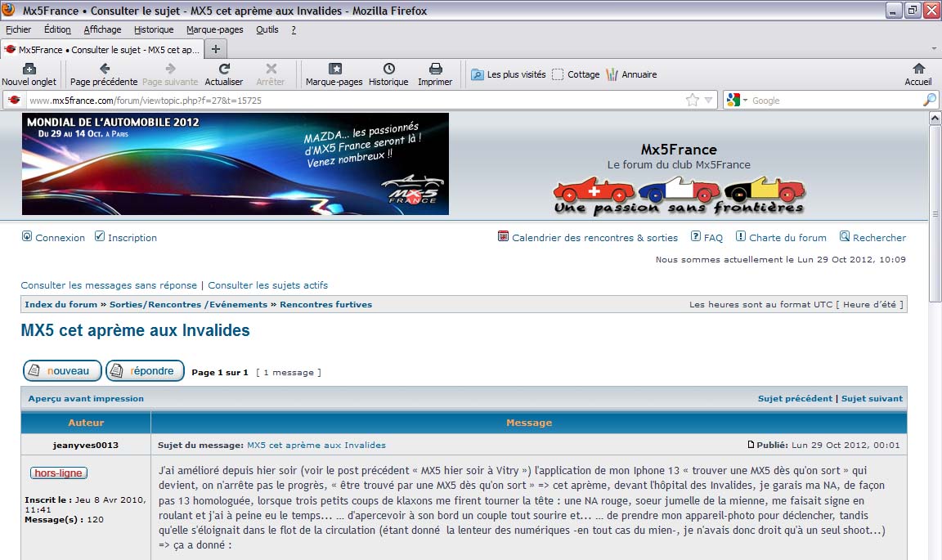This screenshot has width=942, height=560.
Task: Click the post icon beside Publié
Action: 751,445
